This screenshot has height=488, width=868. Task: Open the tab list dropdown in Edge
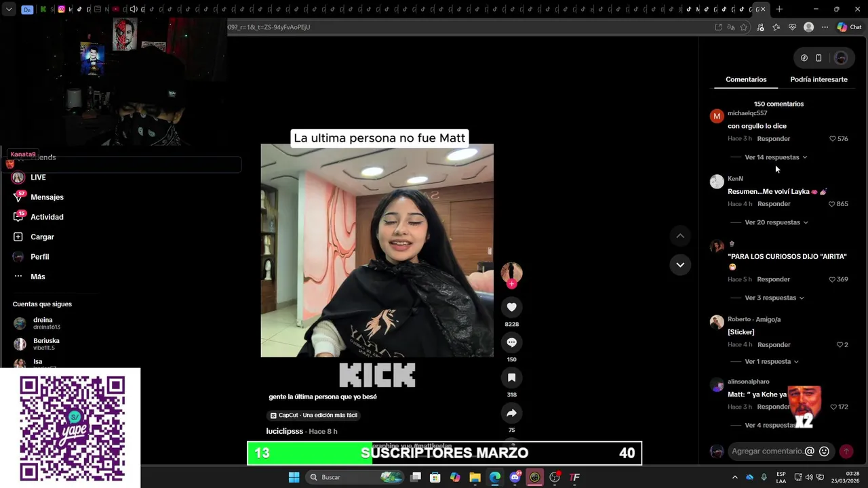(9, 9)
